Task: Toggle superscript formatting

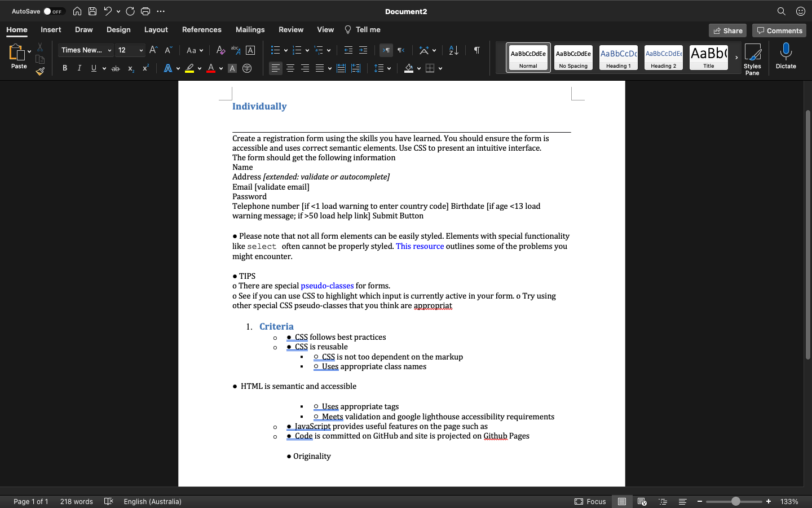Action: pyautogui.click(x=145, y=68)
